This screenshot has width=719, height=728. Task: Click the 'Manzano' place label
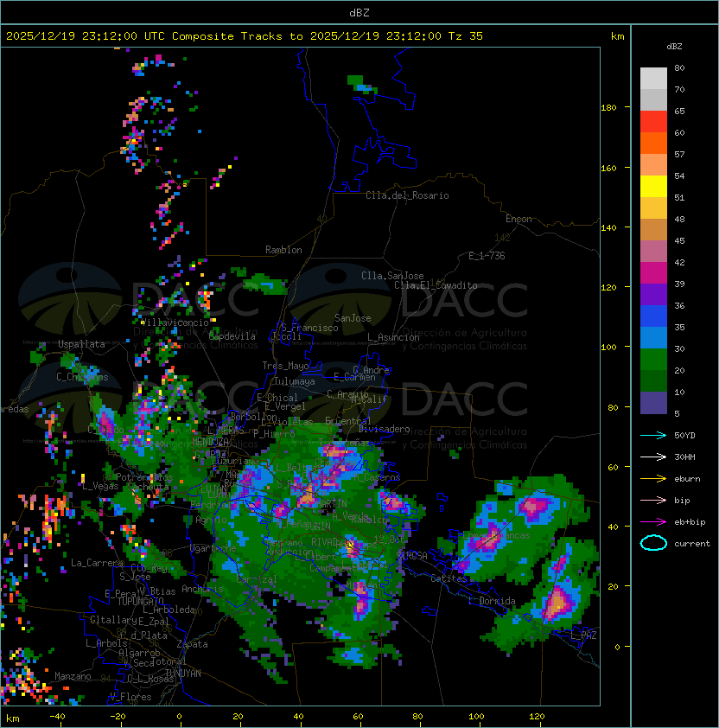click(x=73, y=676)
